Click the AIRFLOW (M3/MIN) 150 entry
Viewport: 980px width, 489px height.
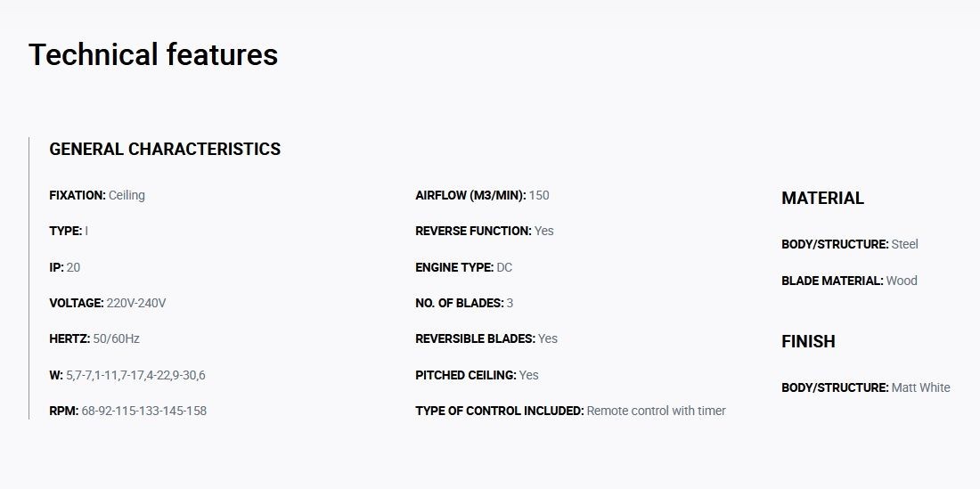click(483, 195)
